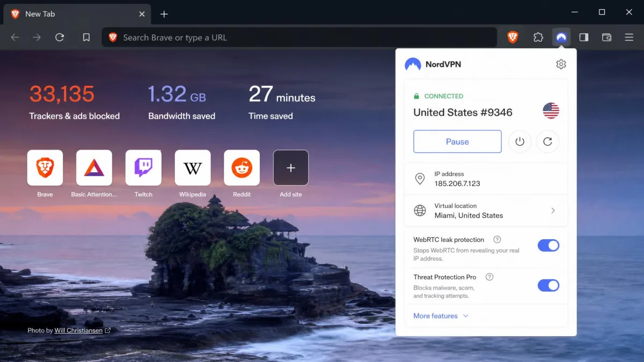Toggle the browser sidebar panel icon
The height and width of the screenshot is (362, 644).
tap(584, 37)
